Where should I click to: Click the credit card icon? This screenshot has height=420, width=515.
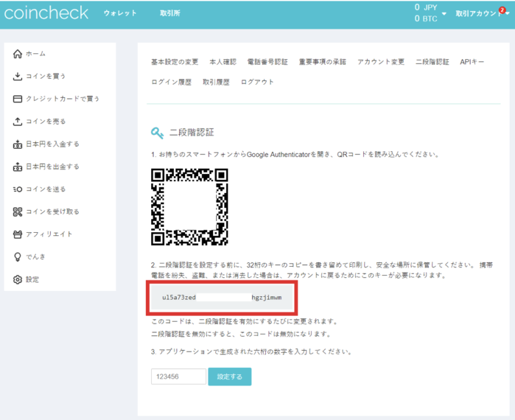(x=18, y=99)
